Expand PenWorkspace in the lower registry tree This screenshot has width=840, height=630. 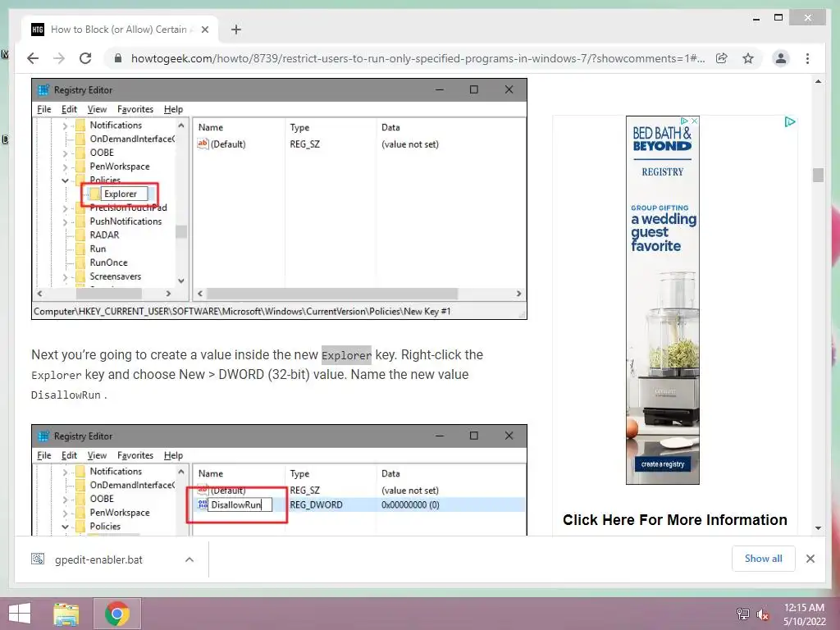tap(65, 514)
